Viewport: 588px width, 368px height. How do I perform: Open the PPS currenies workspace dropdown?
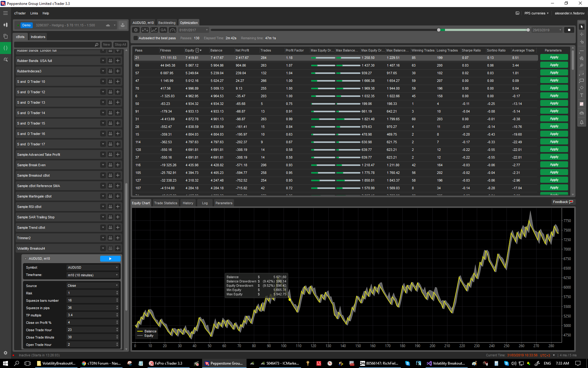click(537, 13)
